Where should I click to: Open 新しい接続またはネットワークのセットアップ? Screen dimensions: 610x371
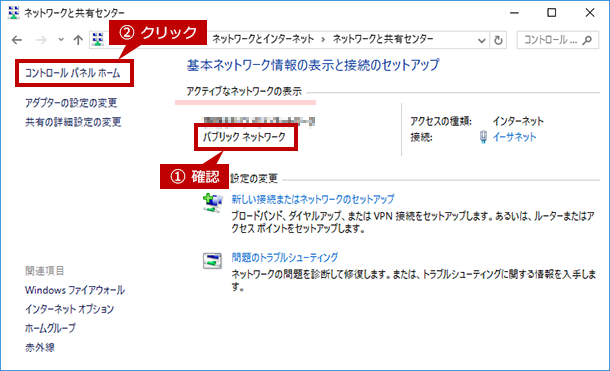tap(313, 199)
